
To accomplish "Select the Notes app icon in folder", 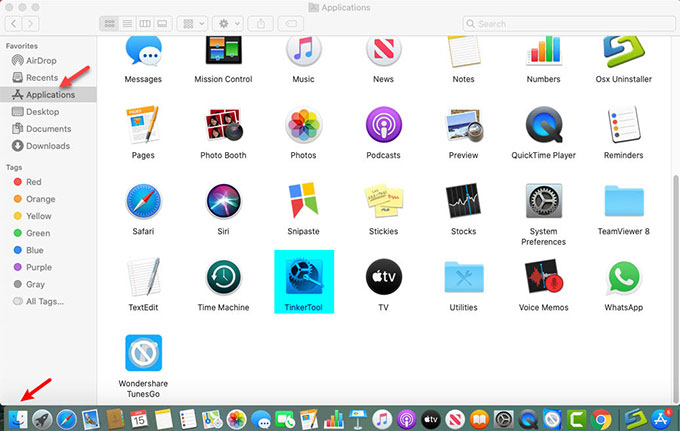I will [464, 51].
